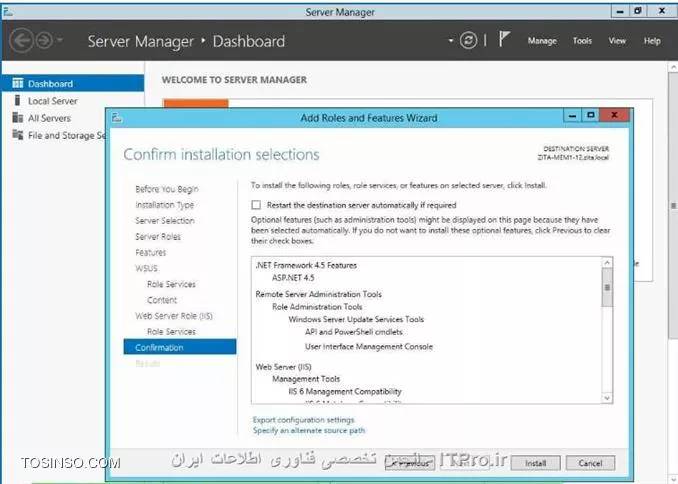The height and width of the screenshot is (484, 678).
Task: Go to Server Roles step
Action: pos(157,237)
